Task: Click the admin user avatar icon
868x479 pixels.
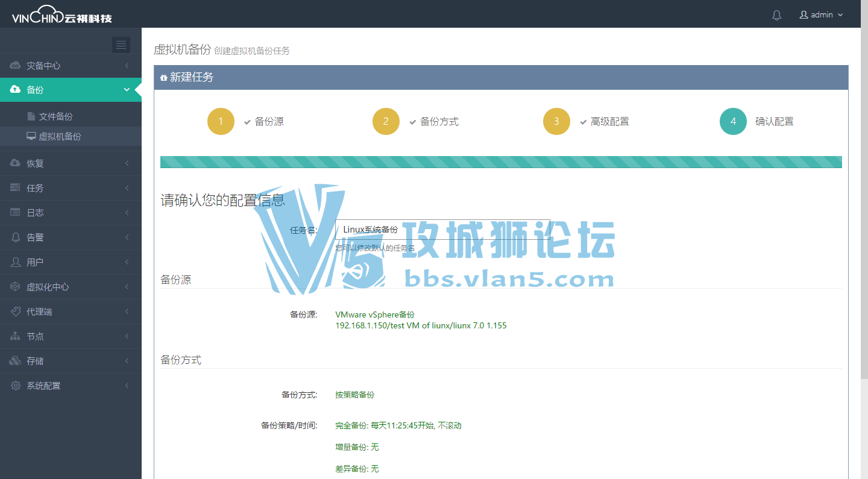Action: (x=804, y=14)
